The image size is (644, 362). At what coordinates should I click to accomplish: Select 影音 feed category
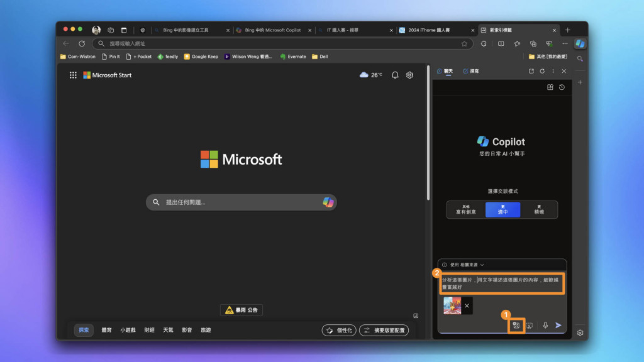click(187, 330)
